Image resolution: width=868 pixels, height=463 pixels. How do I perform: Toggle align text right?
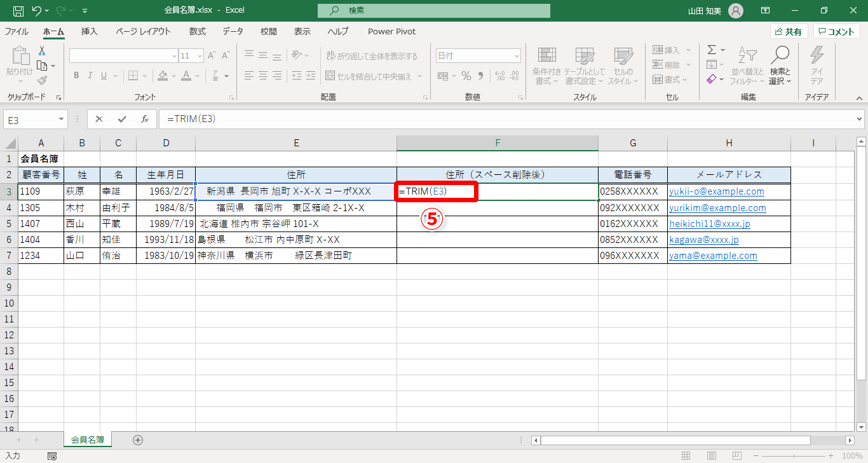tap(278, 76)
